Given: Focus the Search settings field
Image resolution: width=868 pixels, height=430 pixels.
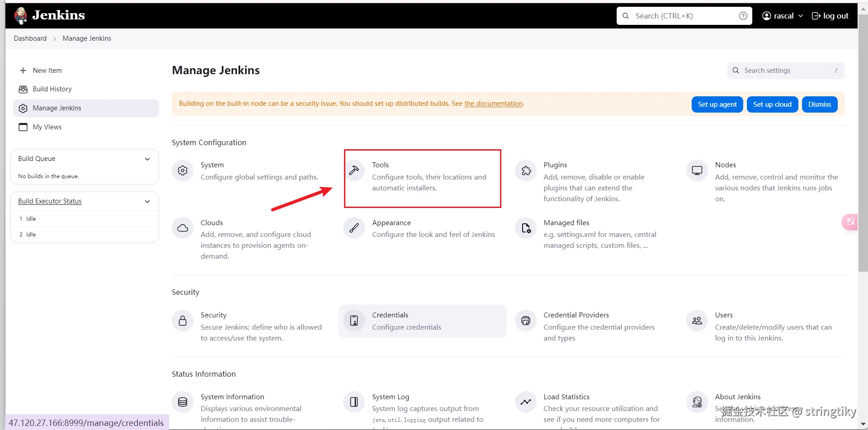Looking at the screenshot, I should click(786, 71).
